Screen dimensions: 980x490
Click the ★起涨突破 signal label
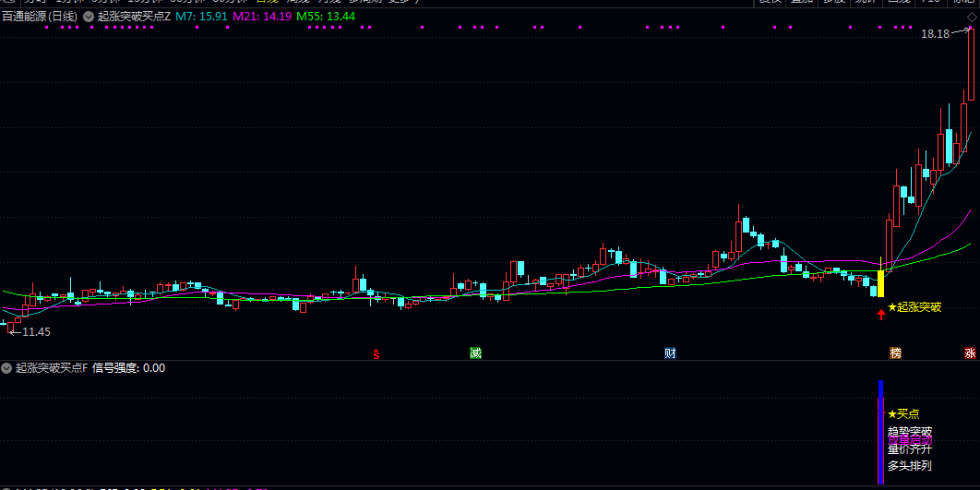tap(914, 307)
